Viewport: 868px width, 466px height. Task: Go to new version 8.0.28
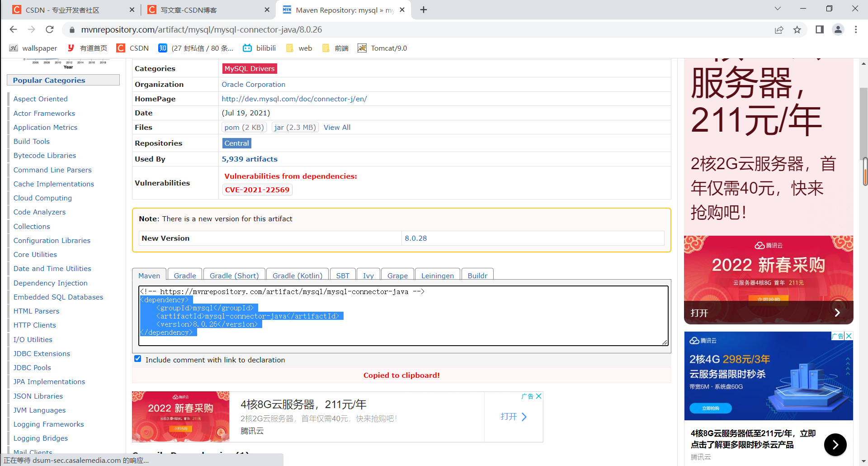tap(416, 238)
